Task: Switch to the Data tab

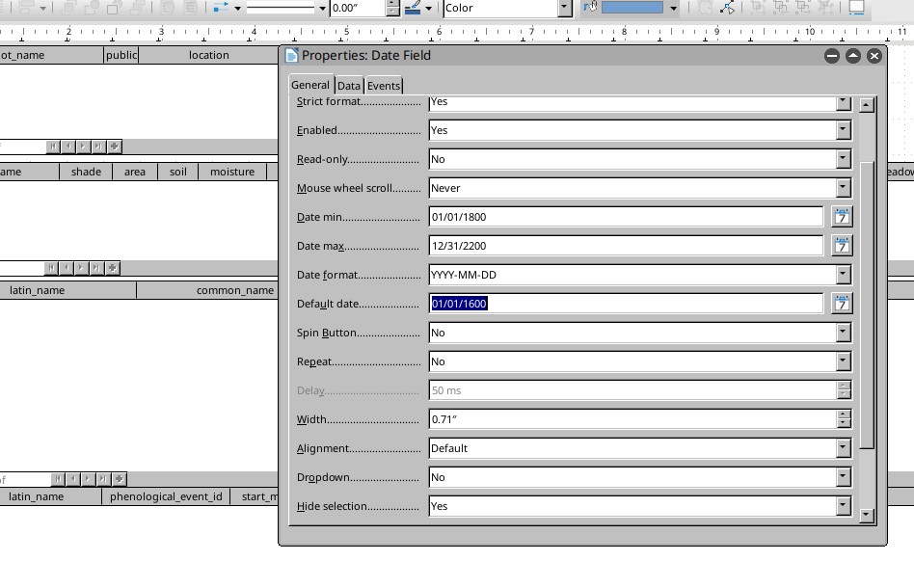Action: [x=349, y=86]
